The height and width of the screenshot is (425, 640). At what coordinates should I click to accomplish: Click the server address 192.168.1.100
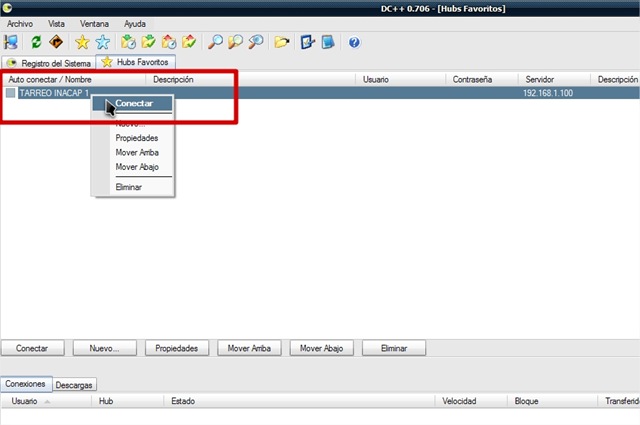(548, 93)
